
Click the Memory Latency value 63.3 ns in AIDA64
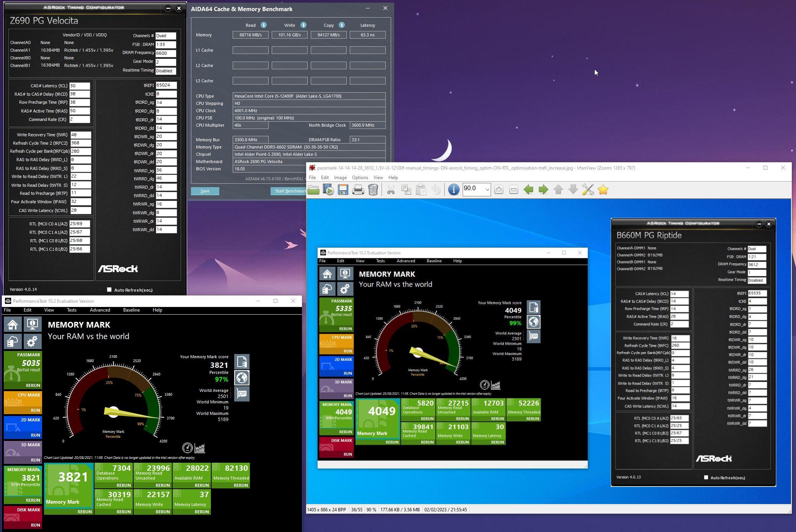[367, 35]
